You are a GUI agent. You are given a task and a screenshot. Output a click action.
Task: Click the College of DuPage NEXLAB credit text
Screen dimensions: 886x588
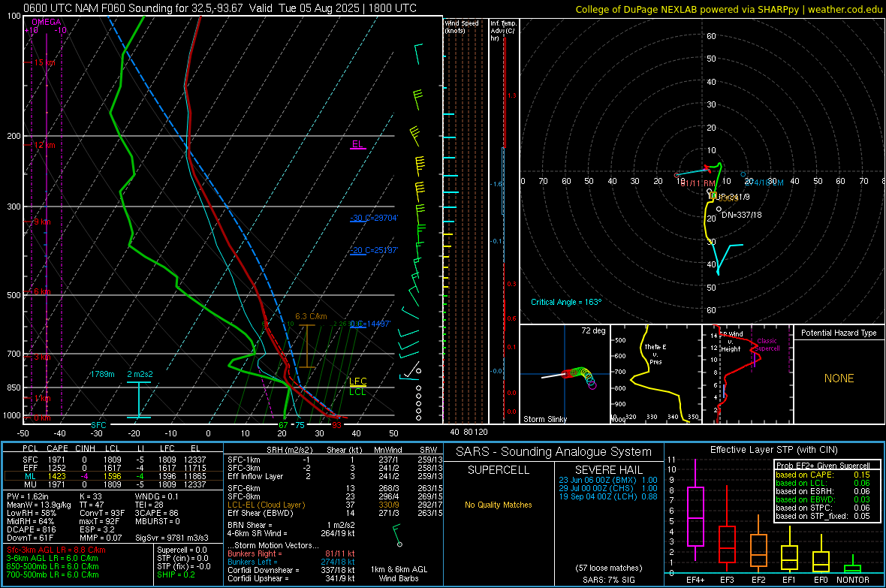(728, 10)
